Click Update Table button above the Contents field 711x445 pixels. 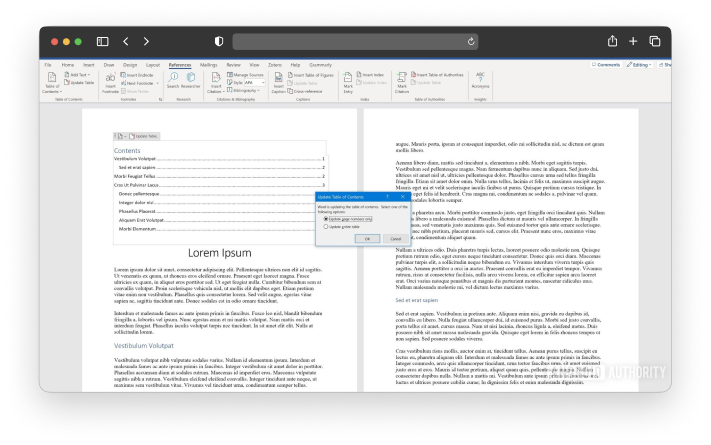pyautogui.click(x=144, y=136)
